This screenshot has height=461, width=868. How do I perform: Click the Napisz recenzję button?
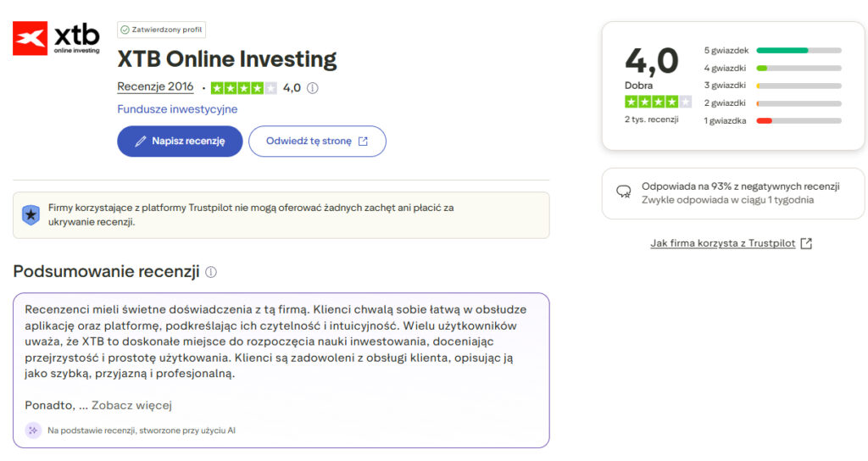180,142
